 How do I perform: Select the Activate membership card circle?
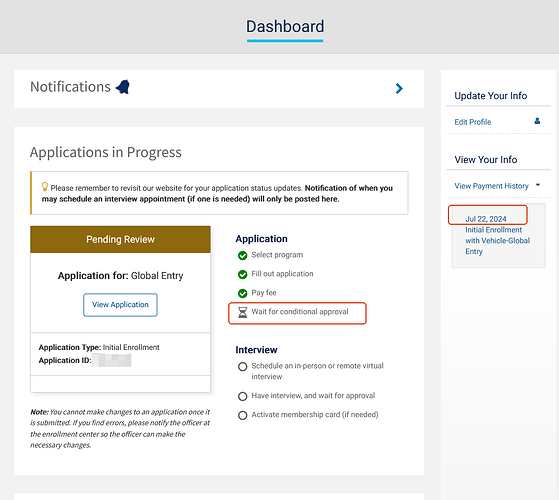(242, 415)
